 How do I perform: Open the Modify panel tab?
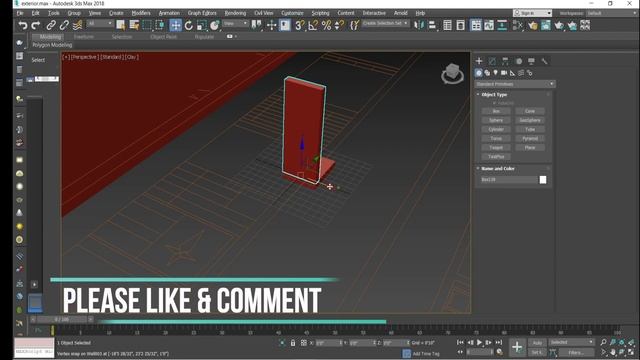tap(492, 61)
